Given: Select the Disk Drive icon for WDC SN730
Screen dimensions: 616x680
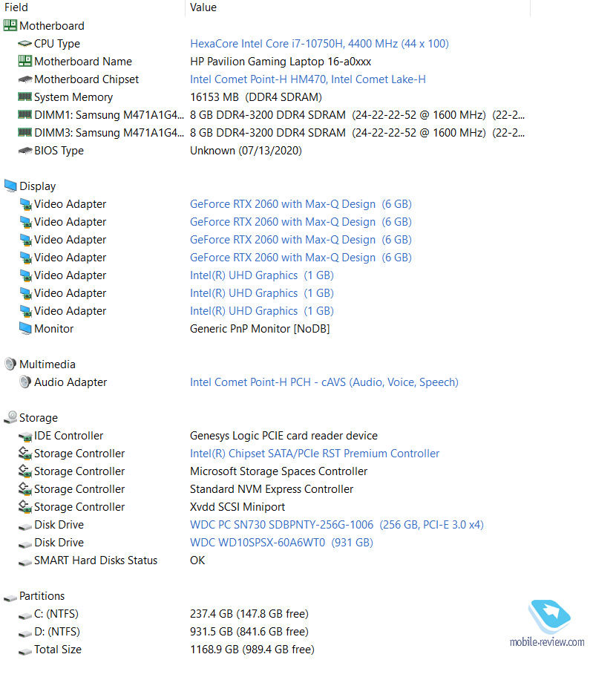Looking at the screenshot, I should tap(25, 526).
